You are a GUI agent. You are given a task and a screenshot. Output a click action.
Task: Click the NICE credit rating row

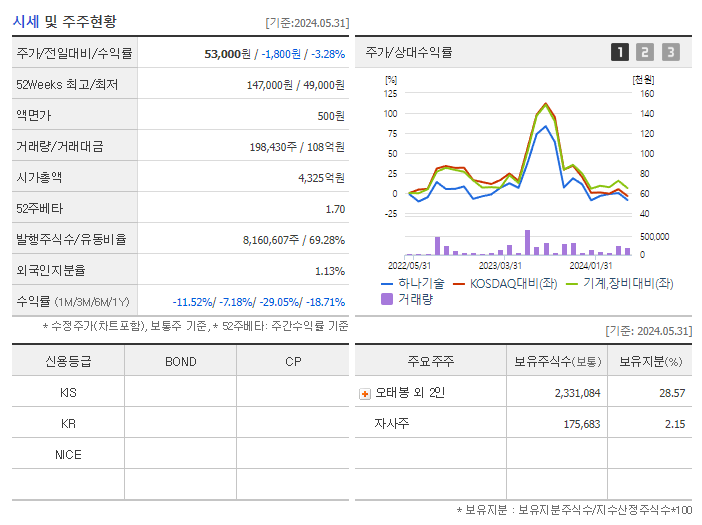68,455
